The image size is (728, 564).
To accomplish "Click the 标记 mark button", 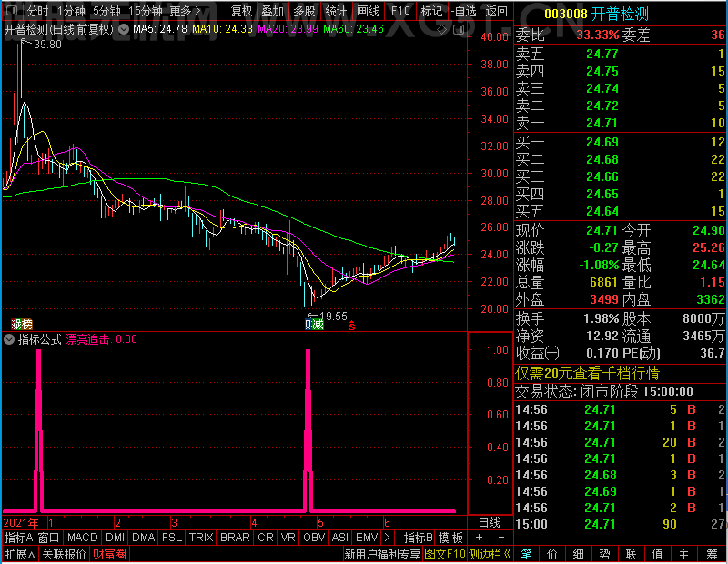I will (431, 11).
